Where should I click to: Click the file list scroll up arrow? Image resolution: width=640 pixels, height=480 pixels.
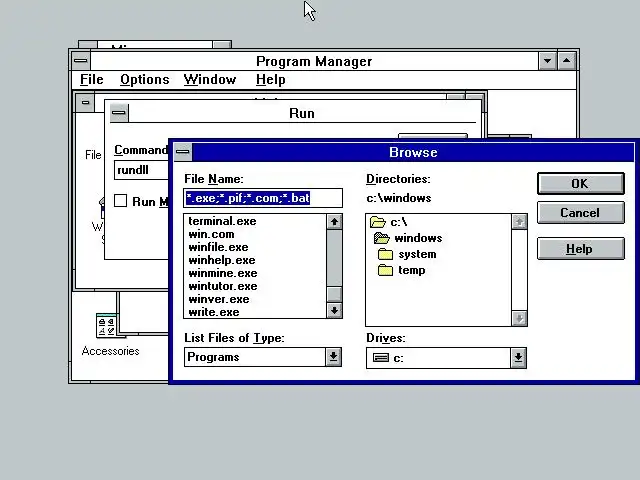[x=334, y=222]
